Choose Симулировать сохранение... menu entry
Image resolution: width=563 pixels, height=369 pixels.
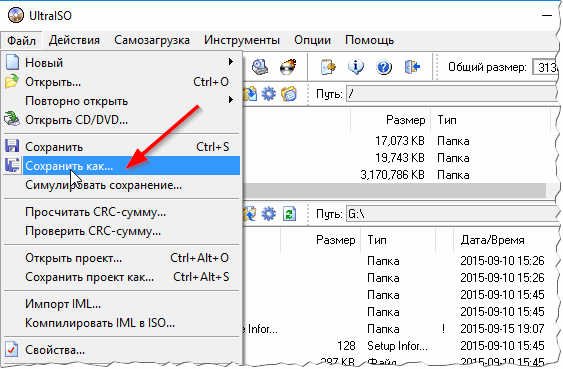point(122,185)
